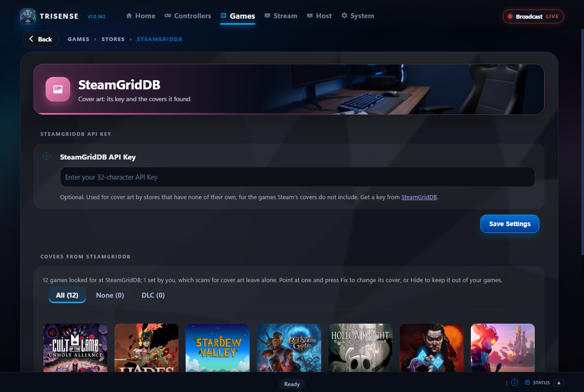Image resolution: width=584 pixels, height=392 pixels.
Task: Open the STATUS console in the bottom bar
Action: (537, 382)
